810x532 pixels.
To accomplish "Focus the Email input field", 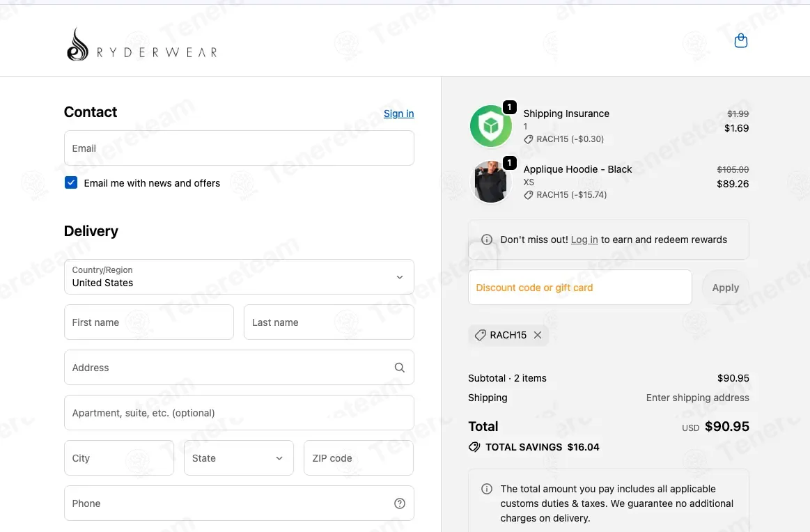I will tap(239, 148).
